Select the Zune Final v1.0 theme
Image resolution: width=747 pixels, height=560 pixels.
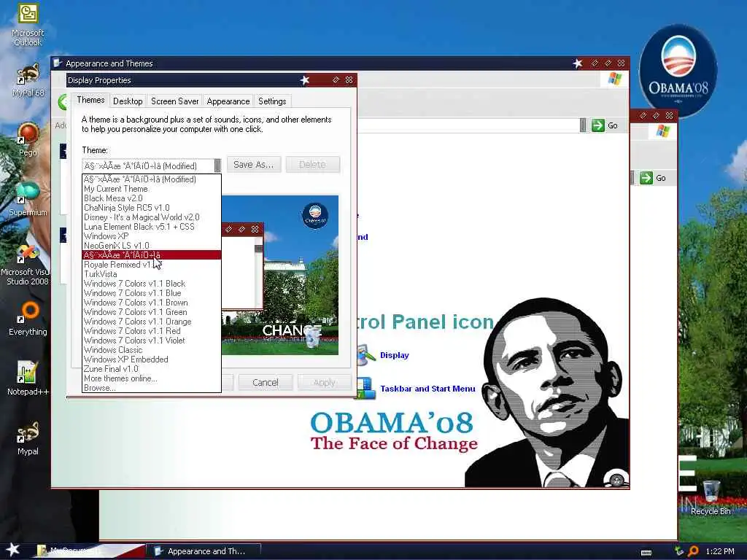(x=152, y=369)
